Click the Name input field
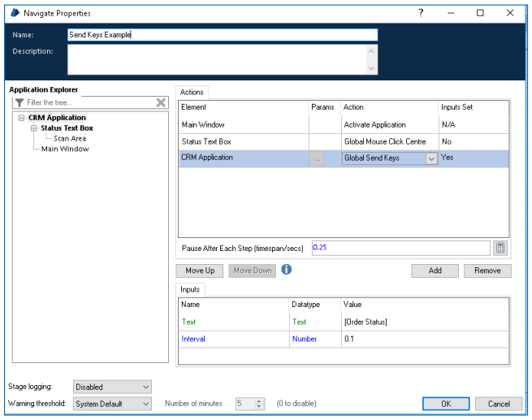The width and height of the screenshot is (532, 420). point(222,35)
